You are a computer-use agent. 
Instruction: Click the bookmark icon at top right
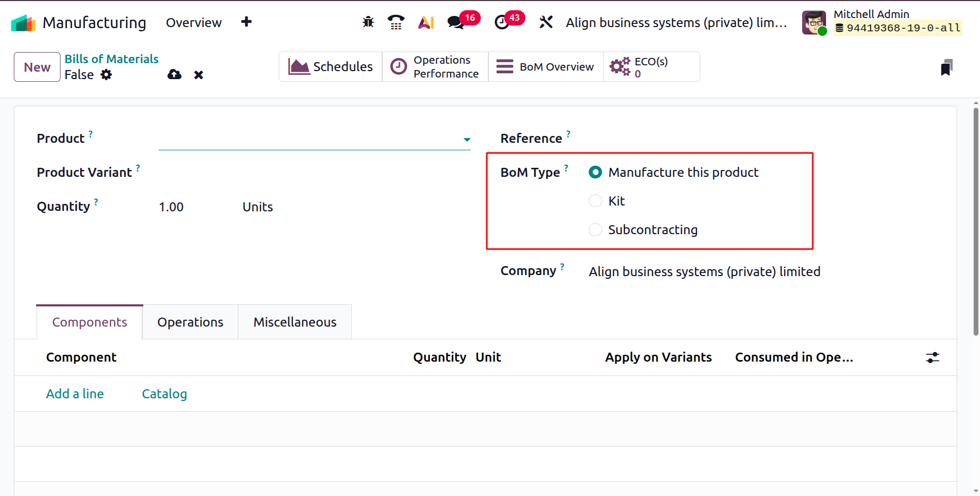946,67
